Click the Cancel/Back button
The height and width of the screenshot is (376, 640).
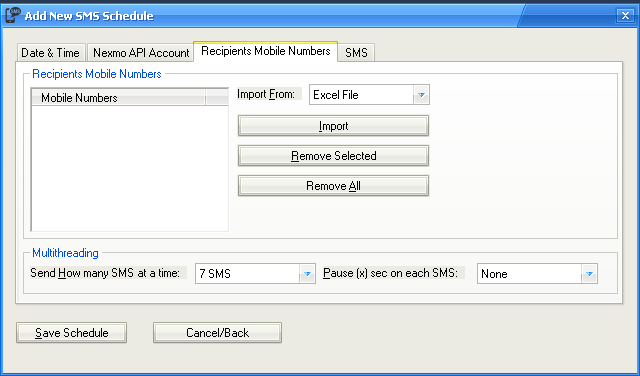coord(217,333)
